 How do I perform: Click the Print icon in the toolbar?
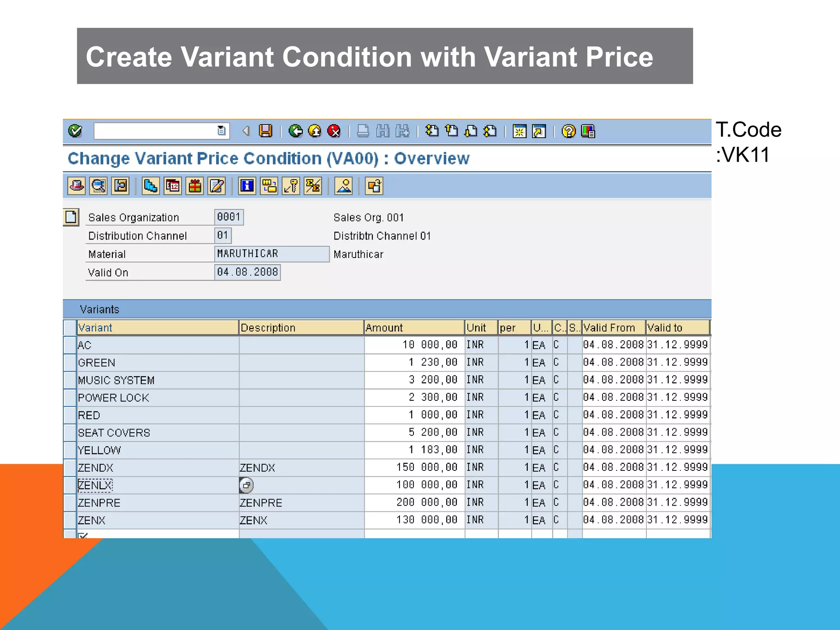(x=363, y=131)
